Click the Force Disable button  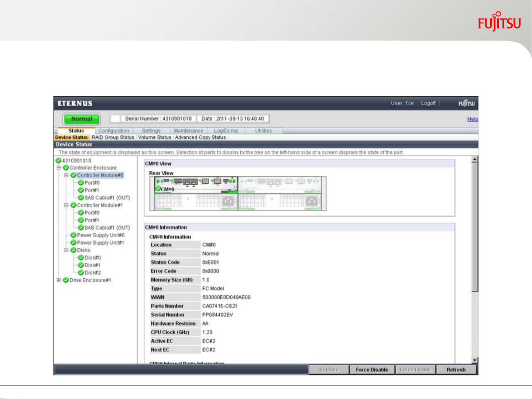tap(372, 370)
